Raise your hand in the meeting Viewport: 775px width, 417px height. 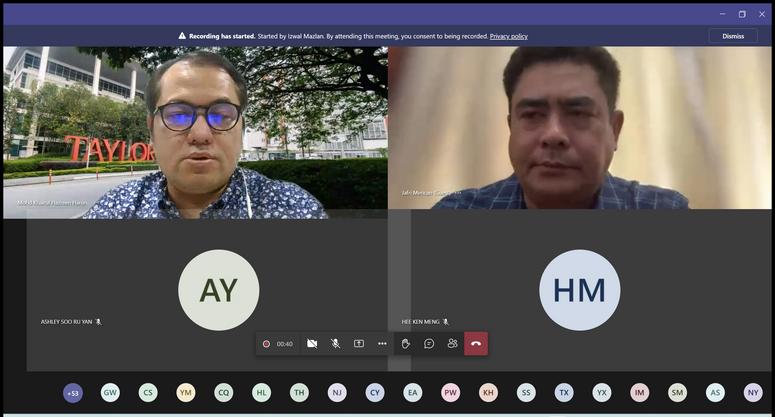pos(405,343)
